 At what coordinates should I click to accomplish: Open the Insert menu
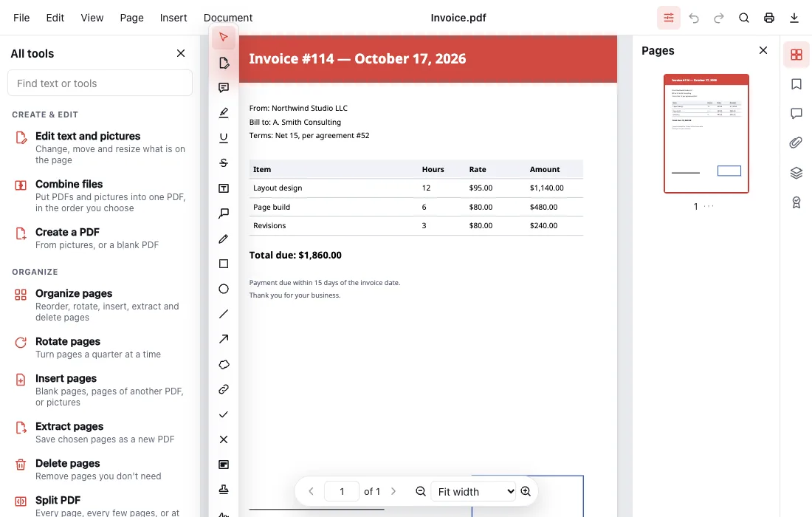click(x=173, y=18)
